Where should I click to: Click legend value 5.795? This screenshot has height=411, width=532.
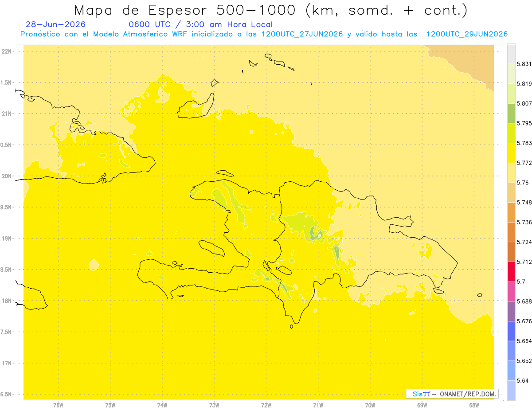coord(524,123)
